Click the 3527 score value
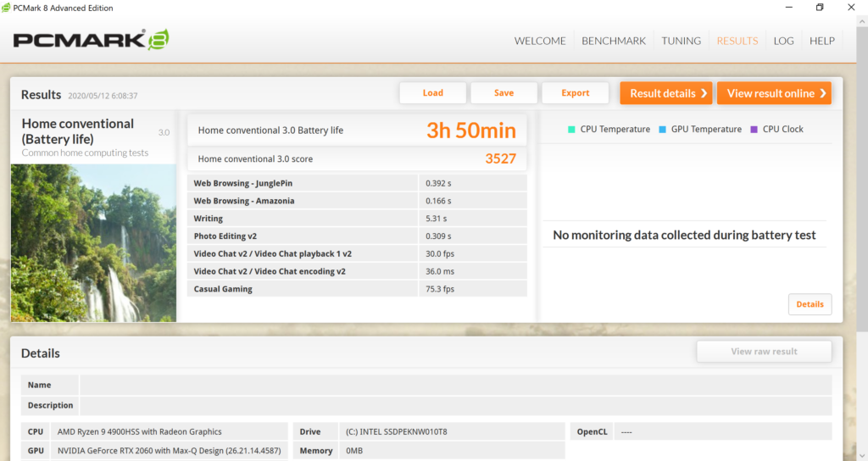The width and height of the screenshot is (868, 461). pos(500,158)
